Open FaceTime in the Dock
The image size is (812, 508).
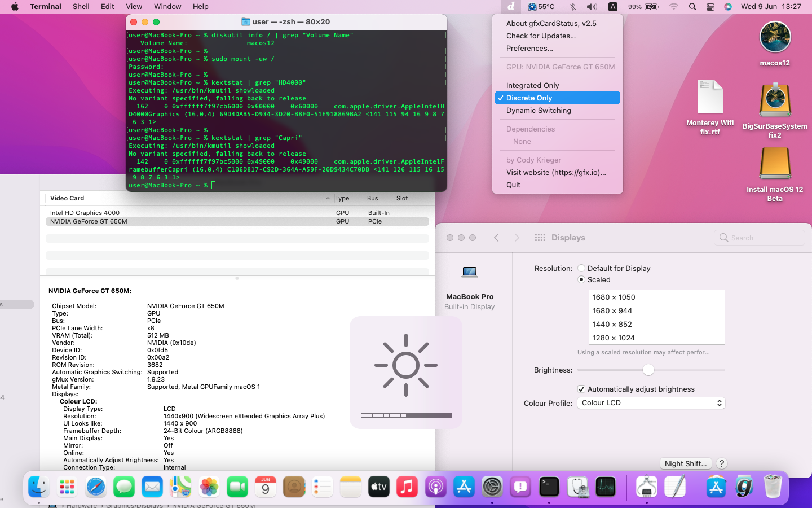click(237, 487)
